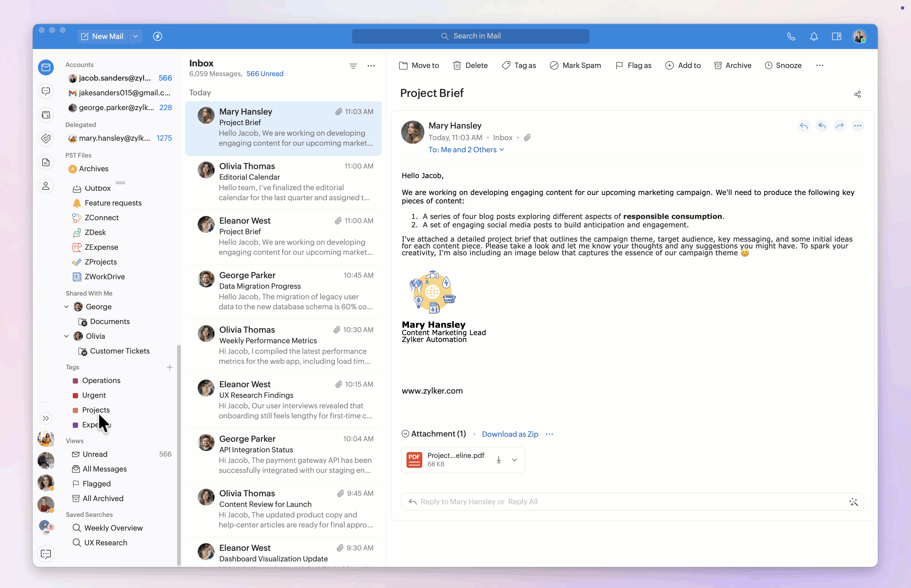Open the notifications bell icon
Viewport: 911px width, 588px height.
coord(813,37)
